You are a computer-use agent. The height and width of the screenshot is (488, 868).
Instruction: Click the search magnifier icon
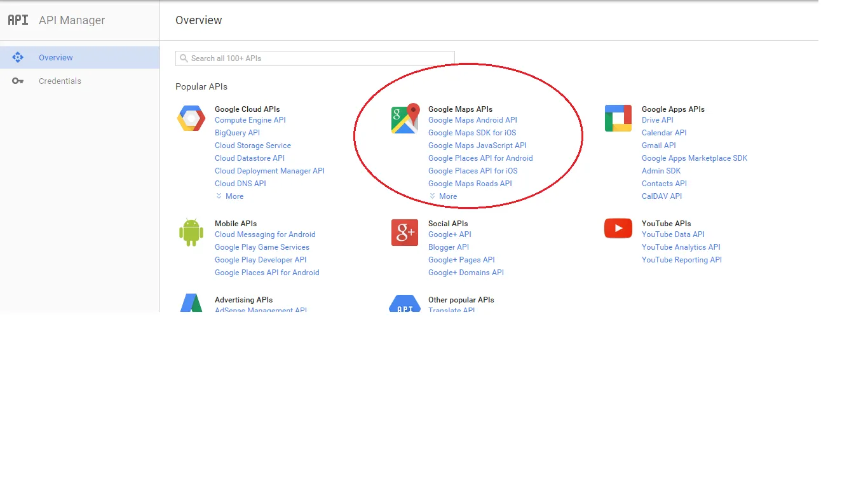(184, 58)
